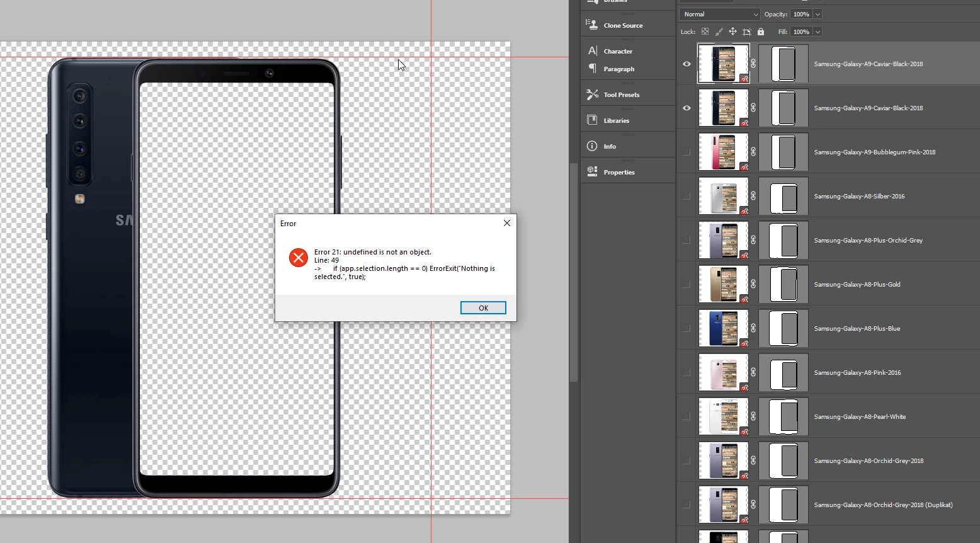Show the A8-Pink-2016 layer
This screenshot has width=980, height=543.
tap(687, 372)
